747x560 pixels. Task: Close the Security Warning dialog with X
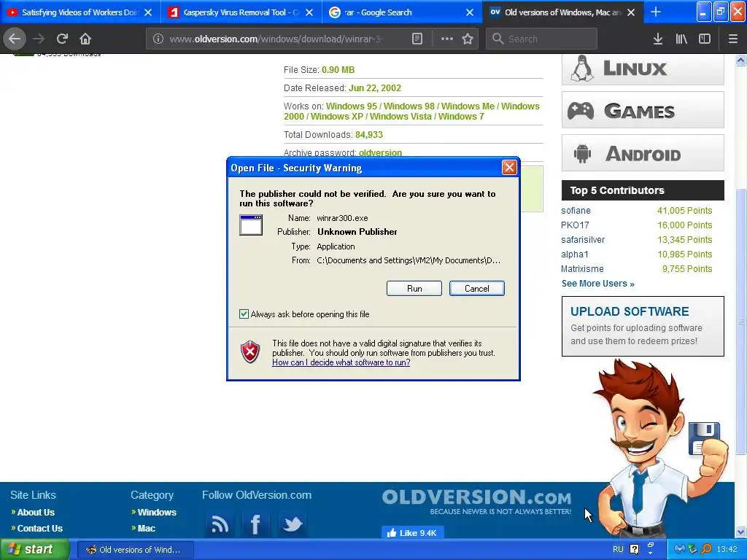(509, 168)
